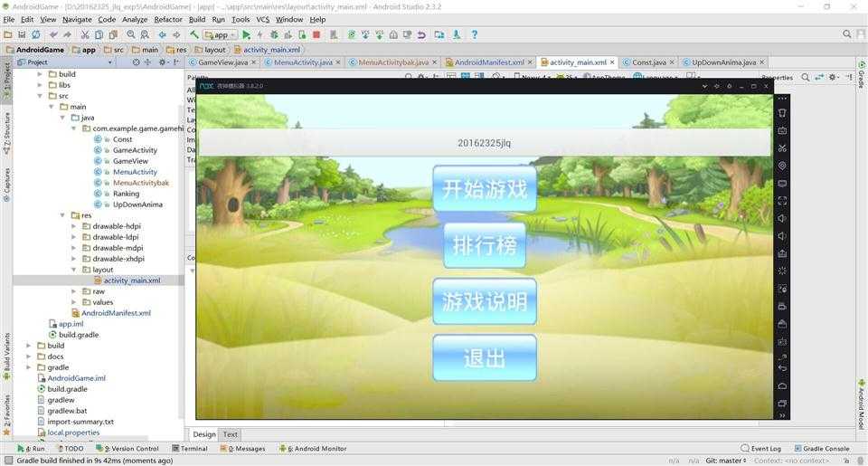Open the File menu
The width and height of the screenshot is (868, 466).
click(x=9, y=19)
